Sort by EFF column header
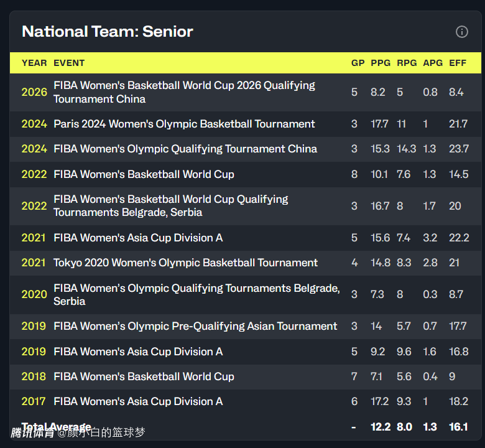485x448 pixels. [458, 63]
